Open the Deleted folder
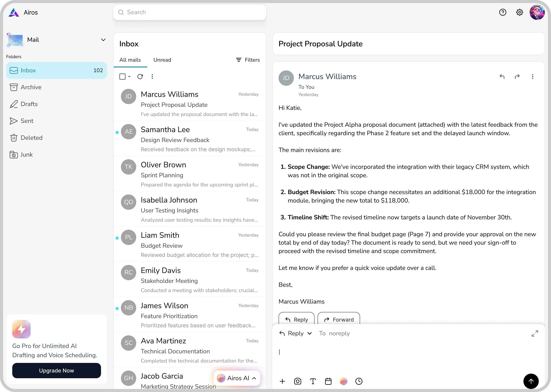This screenshot has height=392, width=551. 56,138
